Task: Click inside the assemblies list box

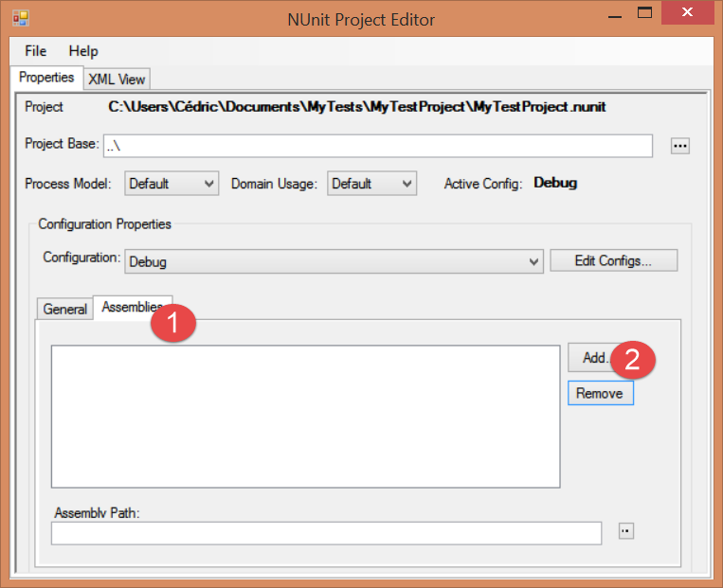Action: pyautogui.click(x=306, y=417)
